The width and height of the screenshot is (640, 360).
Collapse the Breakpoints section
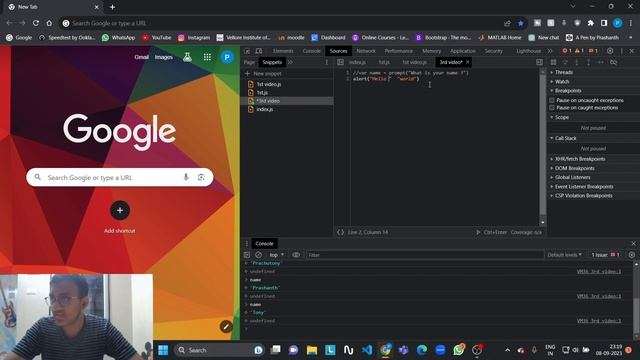[594, 91]
